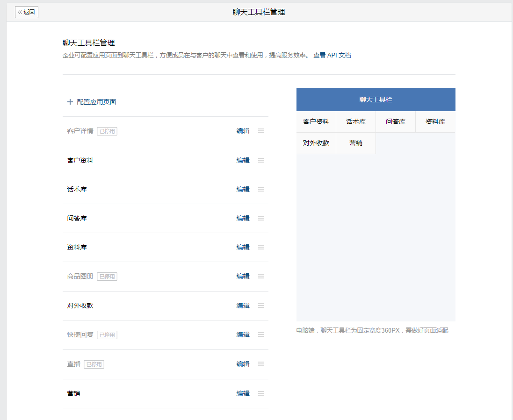
Task: Click the plus icon to 配置应用页面
Action: click(70, 102)
